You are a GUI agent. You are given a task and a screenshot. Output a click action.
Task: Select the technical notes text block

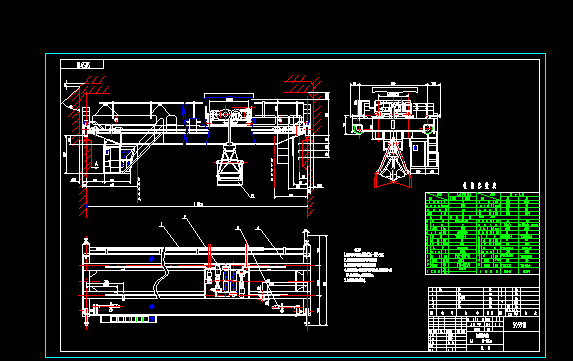pyautogui.click(x=368, y=265)
